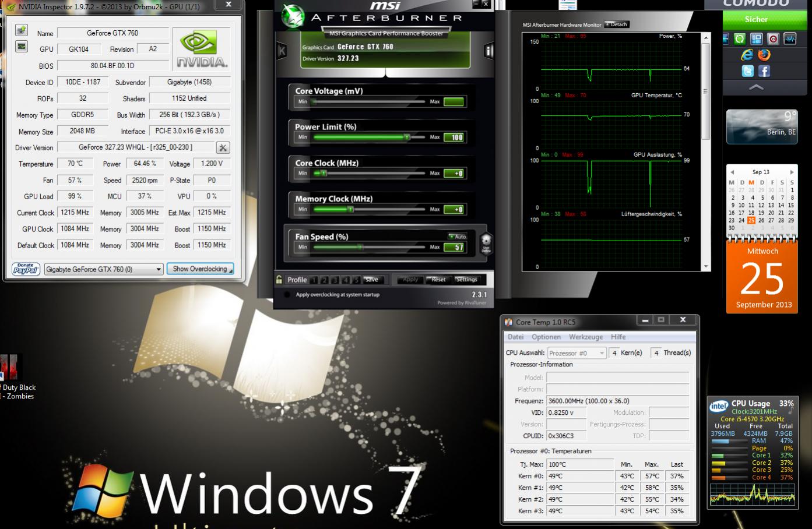Image resolution: width=812 pixels, height=529 pixels.
Task: Click the NVIDIA logo in Inspector
Action: click(x=202, y=49)
